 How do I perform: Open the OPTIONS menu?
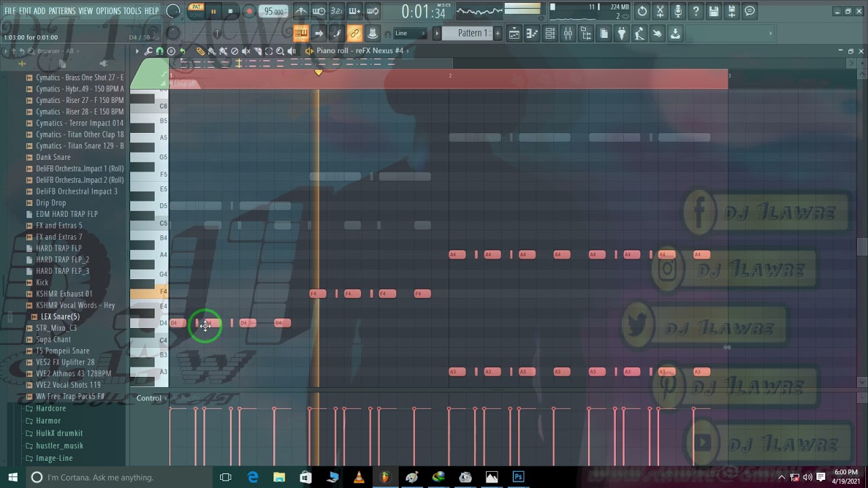pos(108,11)
